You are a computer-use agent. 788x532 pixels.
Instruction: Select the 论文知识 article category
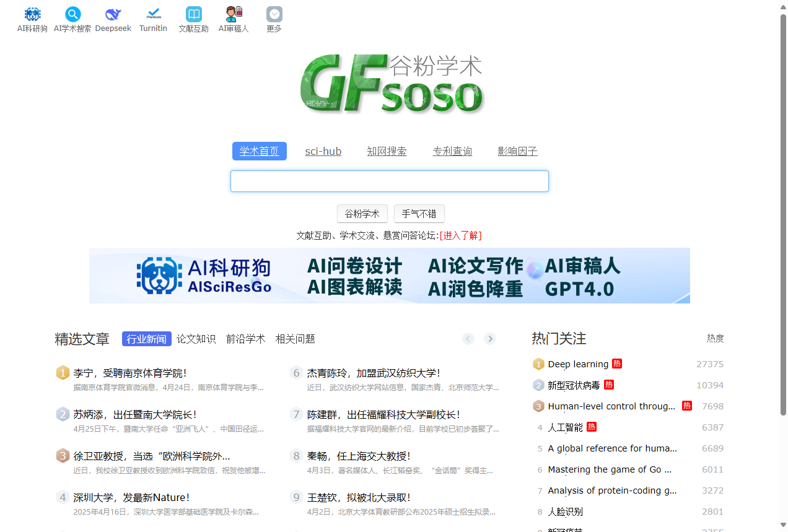tap(196, 339)
